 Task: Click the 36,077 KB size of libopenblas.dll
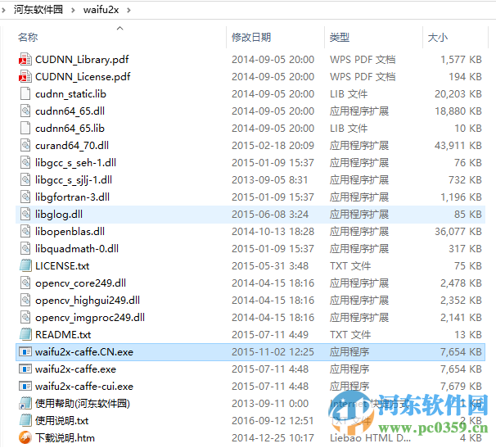458,232
